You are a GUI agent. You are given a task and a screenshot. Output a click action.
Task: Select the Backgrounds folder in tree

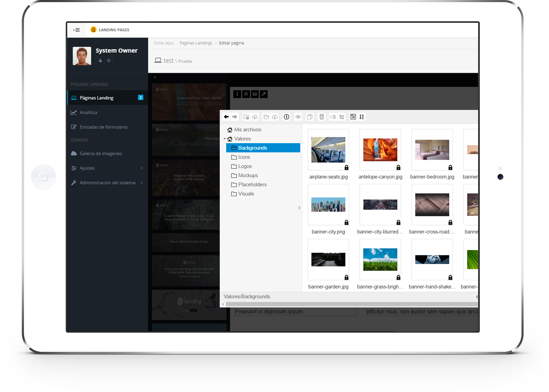[x=263, y=148]
